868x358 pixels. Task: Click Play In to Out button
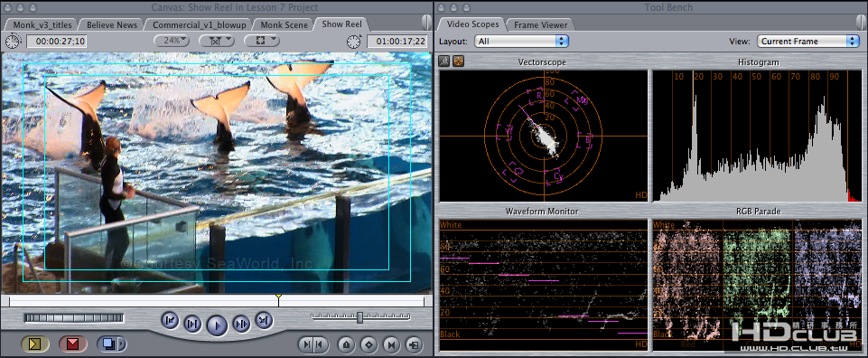[x=192, y=323]
